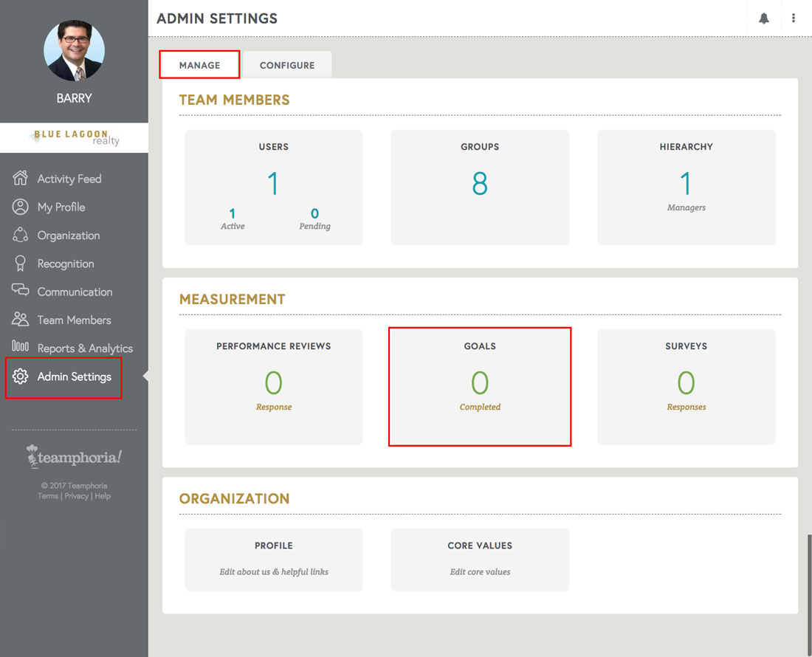
Task: Click the Groups card showing 8
Action: point(480,187)
